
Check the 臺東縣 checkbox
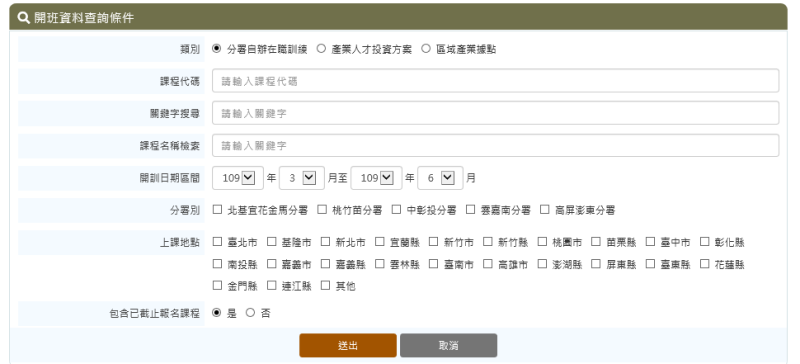point(651,263)
